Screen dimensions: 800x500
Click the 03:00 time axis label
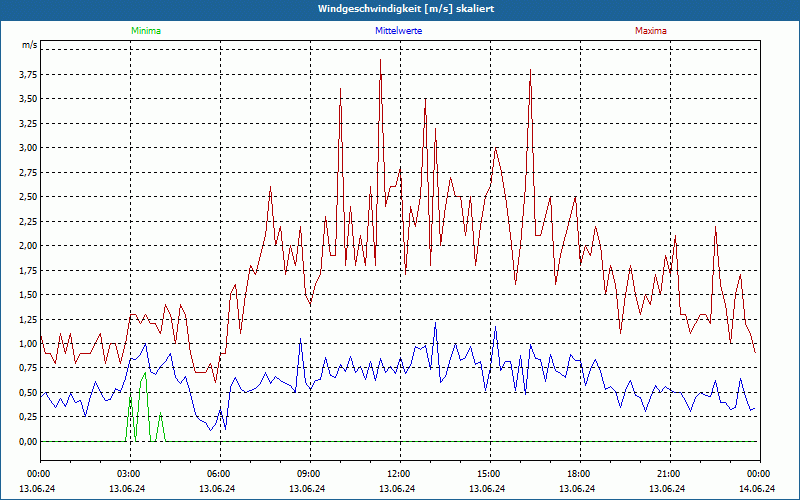click(130, 474)
